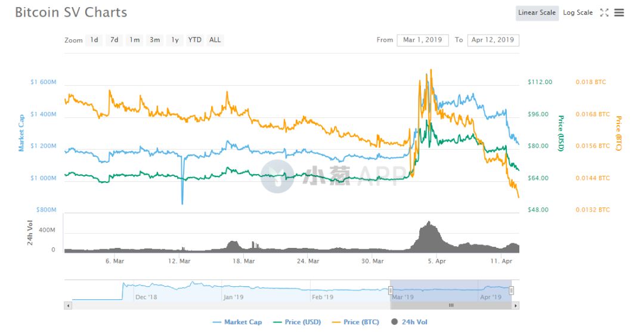Click the 0.0168 BTC axis value
This screenshot has height=332, width=644.
[593, 114]
